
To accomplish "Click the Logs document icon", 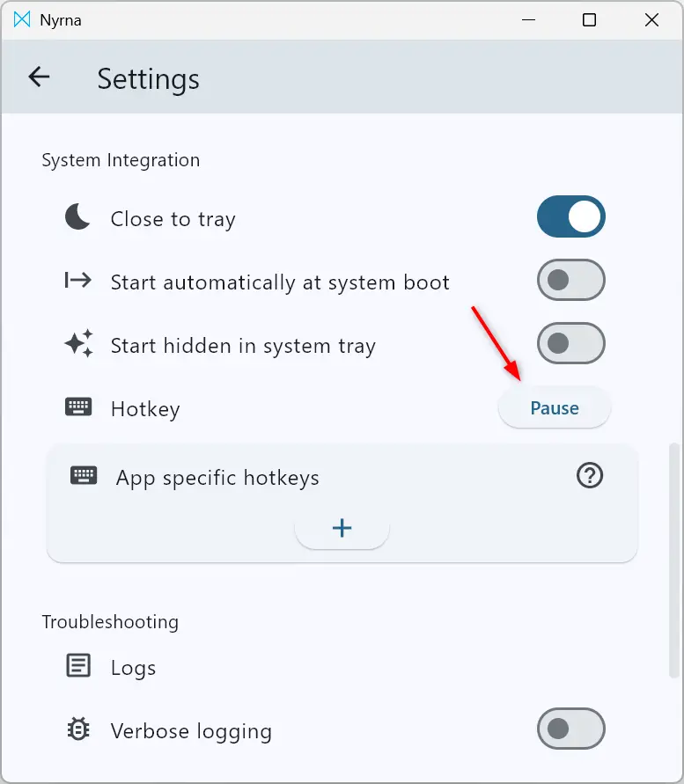I will point(78,665).
